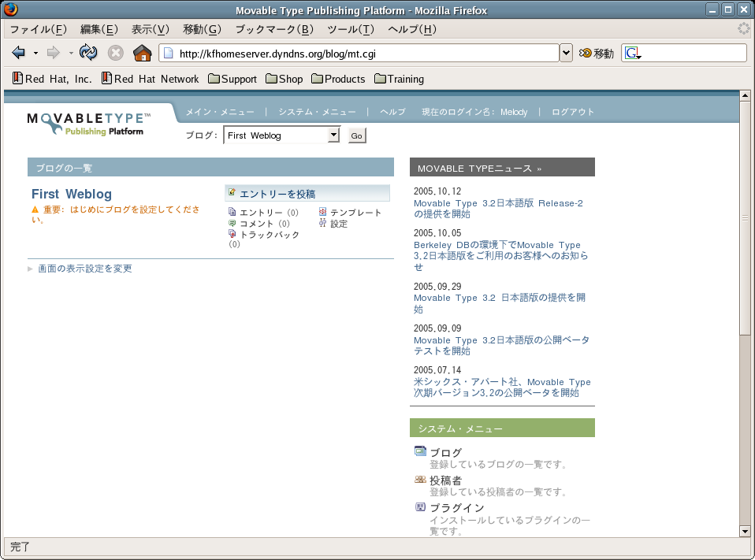This screenshot has width=755, height=560.
Task: Click the ヘルプ link in the page header
Action: [392, 112]
